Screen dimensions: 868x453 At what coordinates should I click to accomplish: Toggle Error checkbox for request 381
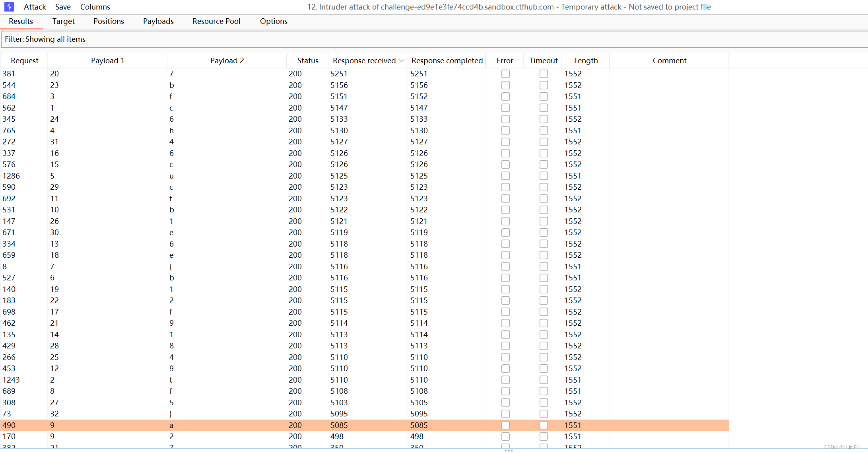click(x=505, y=74)
